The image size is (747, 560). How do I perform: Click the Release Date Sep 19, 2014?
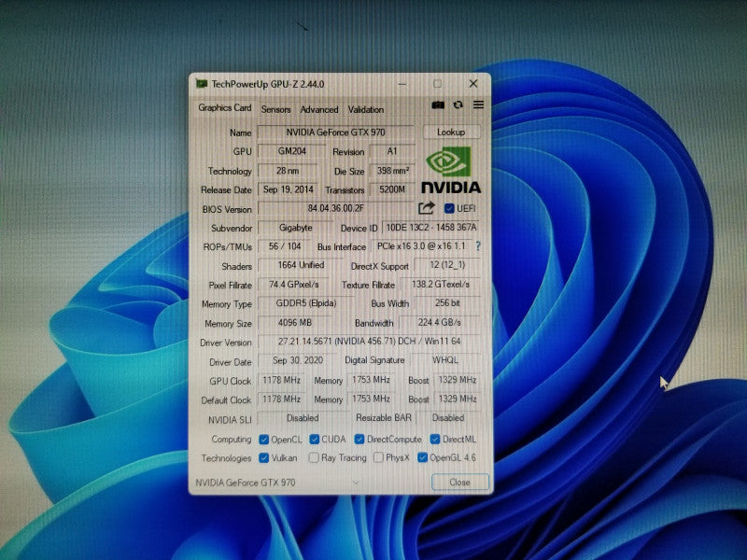tap(288, 189)
